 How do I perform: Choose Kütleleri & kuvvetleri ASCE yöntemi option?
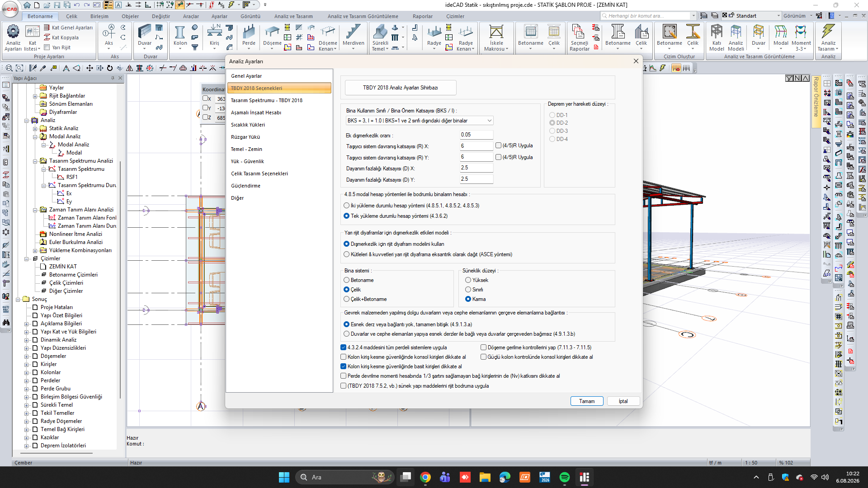346,254
